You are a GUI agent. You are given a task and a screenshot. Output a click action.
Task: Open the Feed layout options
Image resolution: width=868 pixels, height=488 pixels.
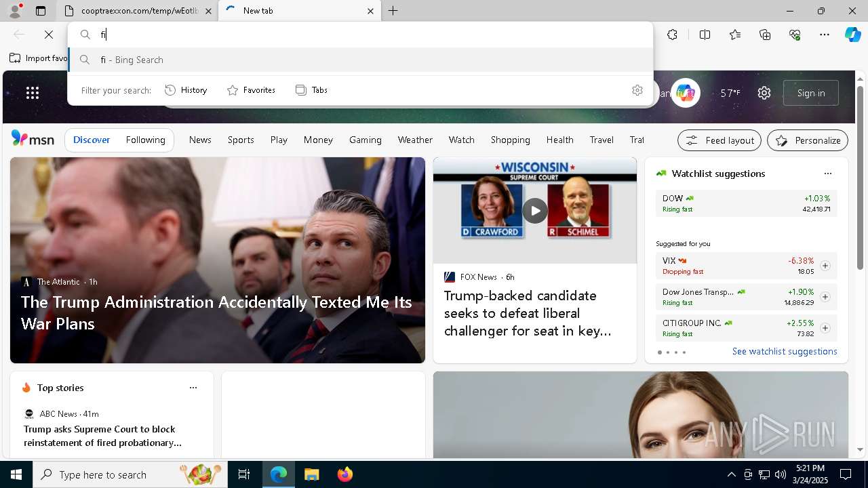pyautogui.click(x=719, y=140)
